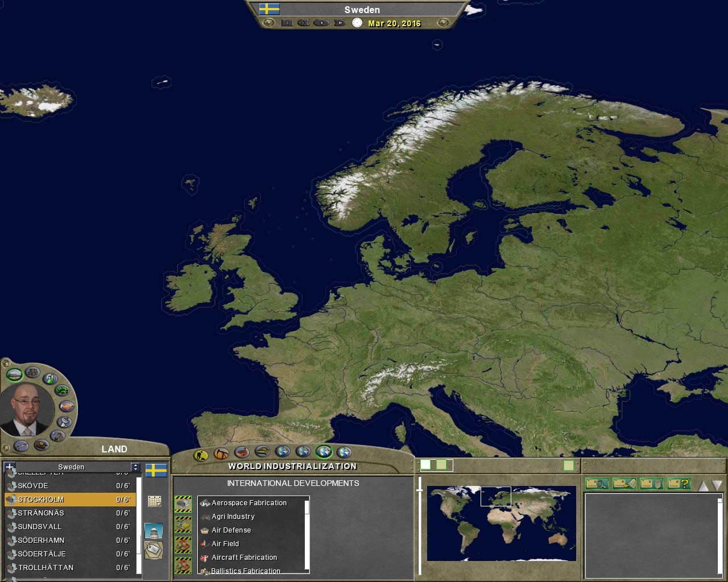The height and width of the screenshot is (582, 728).
Task: Click the capitol building icon
Action: [154, 531]
